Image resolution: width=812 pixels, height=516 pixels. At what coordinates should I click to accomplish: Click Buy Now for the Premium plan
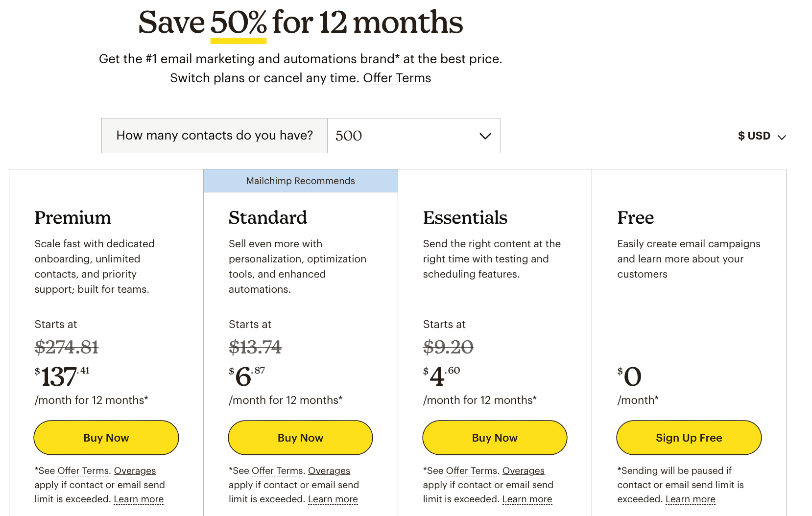[106, 437]
